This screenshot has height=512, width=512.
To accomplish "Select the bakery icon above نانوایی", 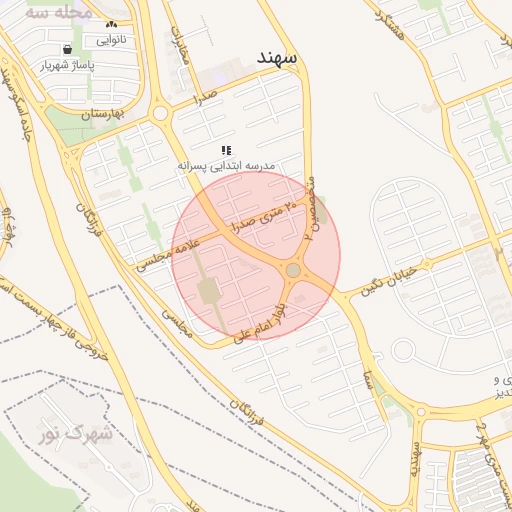I will [111, 25].
